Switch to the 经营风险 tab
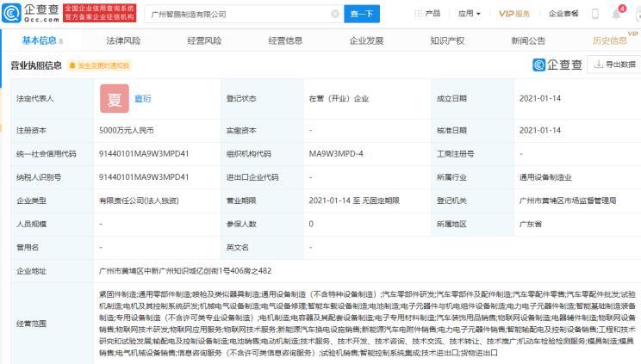The width and height of the screenshot is (641, 364). 204,40
